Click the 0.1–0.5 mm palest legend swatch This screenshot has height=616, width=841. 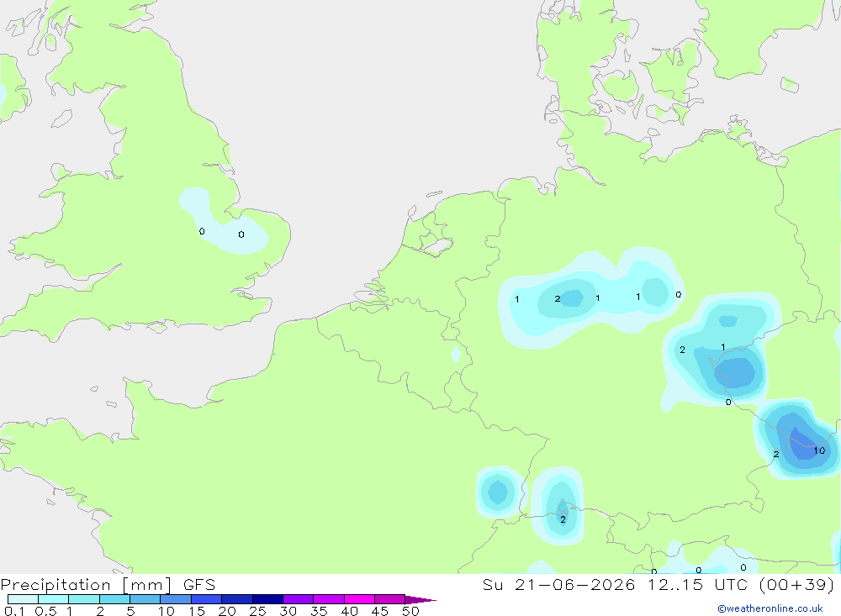[23, 599]
